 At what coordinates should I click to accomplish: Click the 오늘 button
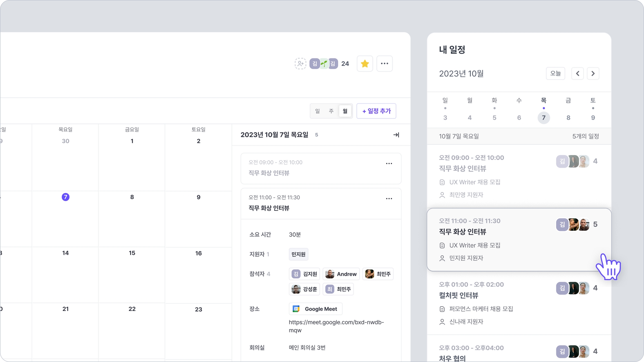point(555,74)
